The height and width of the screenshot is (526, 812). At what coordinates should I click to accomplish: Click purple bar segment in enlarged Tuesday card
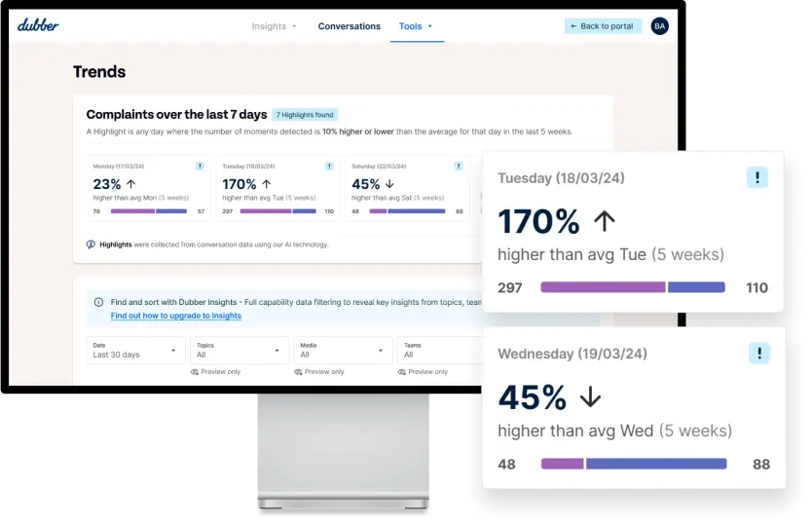coord(603,287)
